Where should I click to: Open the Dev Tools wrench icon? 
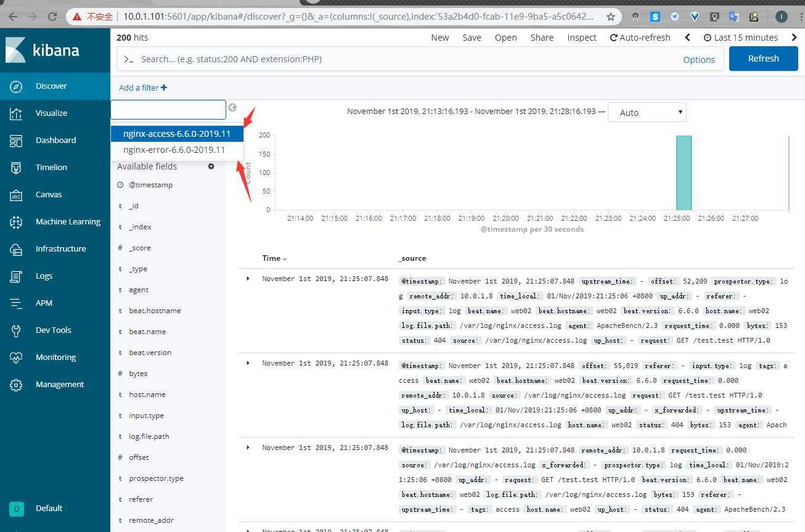tap(16, 330)
